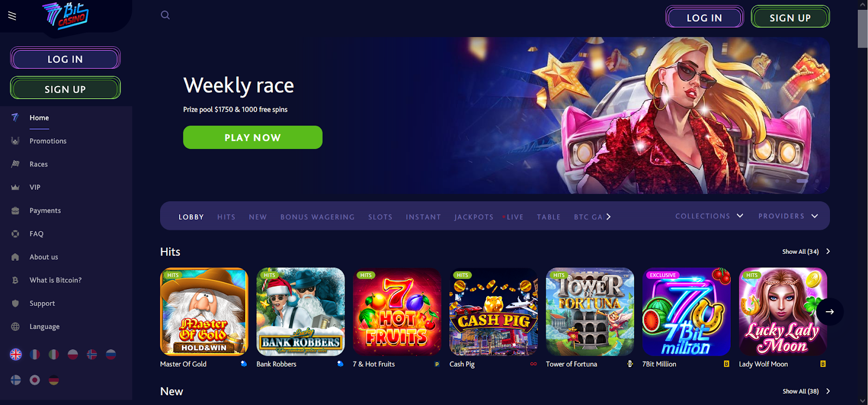Expand the Providers dropdown
This screenshot has height=405, width=868.
click(788, 216)
